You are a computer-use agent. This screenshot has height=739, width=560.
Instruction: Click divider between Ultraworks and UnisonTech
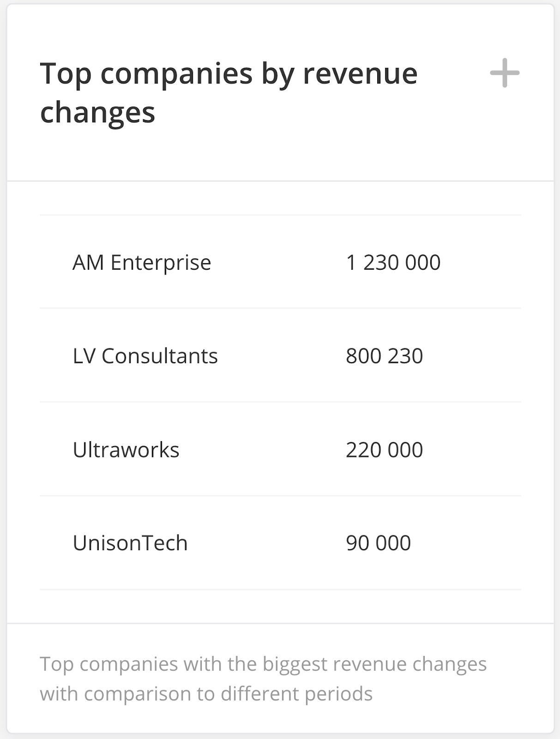click(280, 496)
